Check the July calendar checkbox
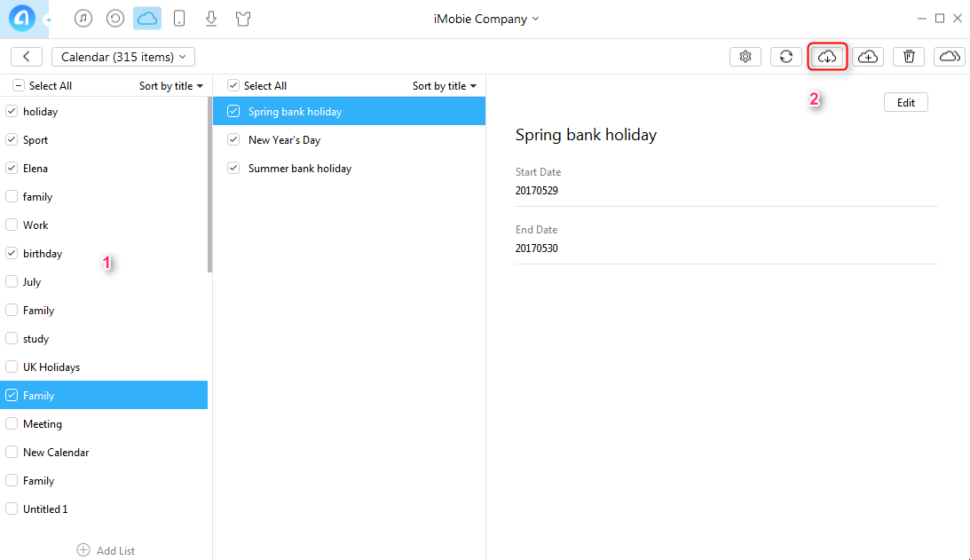The width and height of the screenshot is (970, 560). pos(12,281)
